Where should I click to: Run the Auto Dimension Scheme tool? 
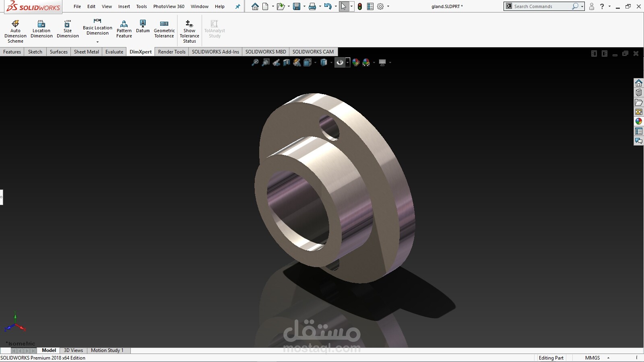click(x=15, y=31)
